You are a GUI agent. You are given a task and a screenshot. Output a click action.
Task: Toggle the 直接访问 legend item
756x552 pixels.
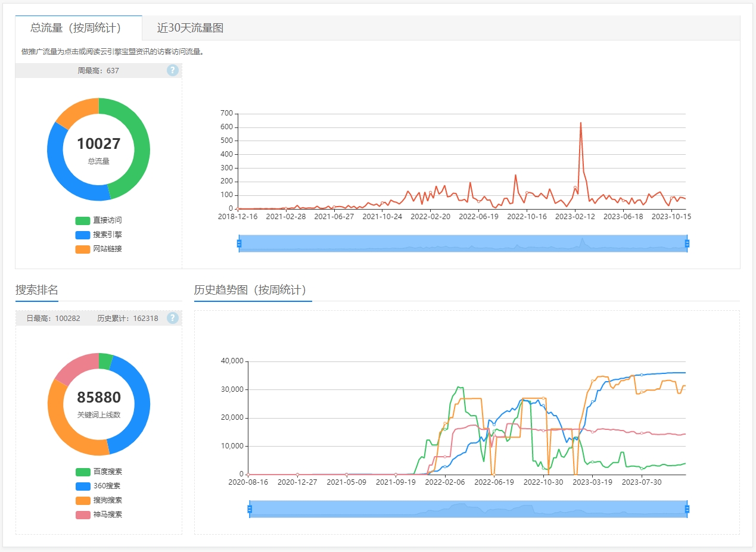click(x=99, y=220)
